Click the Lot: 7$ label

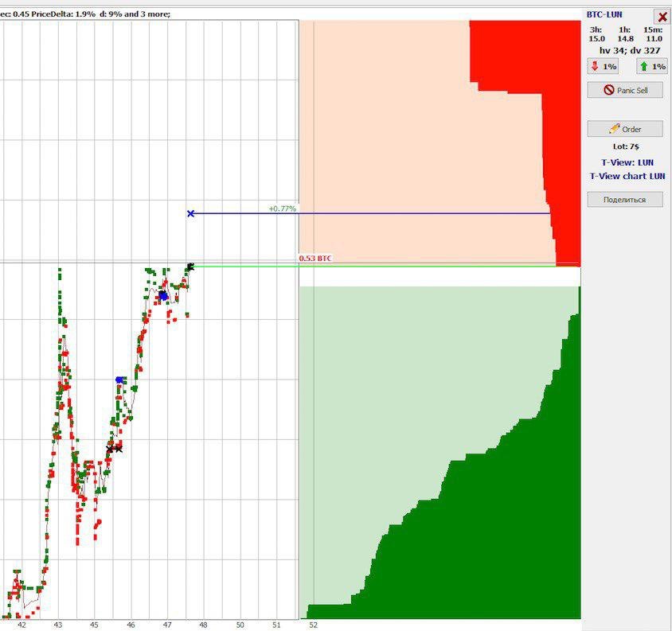tap(625, 146)
